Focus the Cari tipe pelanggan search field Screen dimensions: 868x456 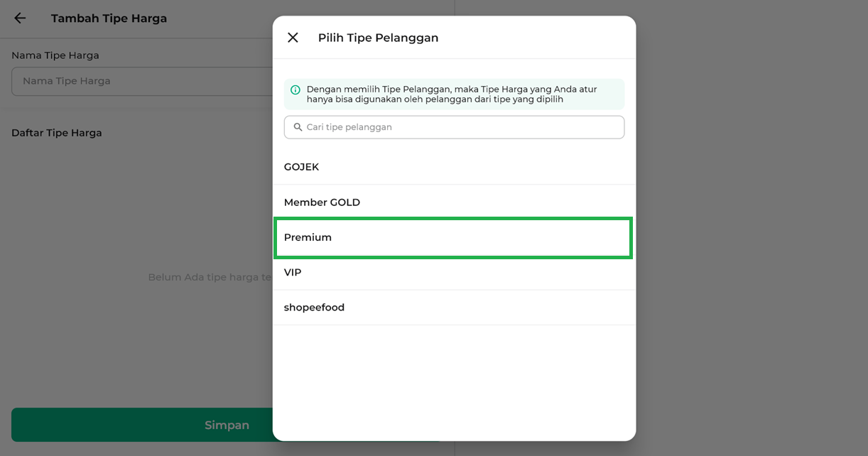point(462,127)
